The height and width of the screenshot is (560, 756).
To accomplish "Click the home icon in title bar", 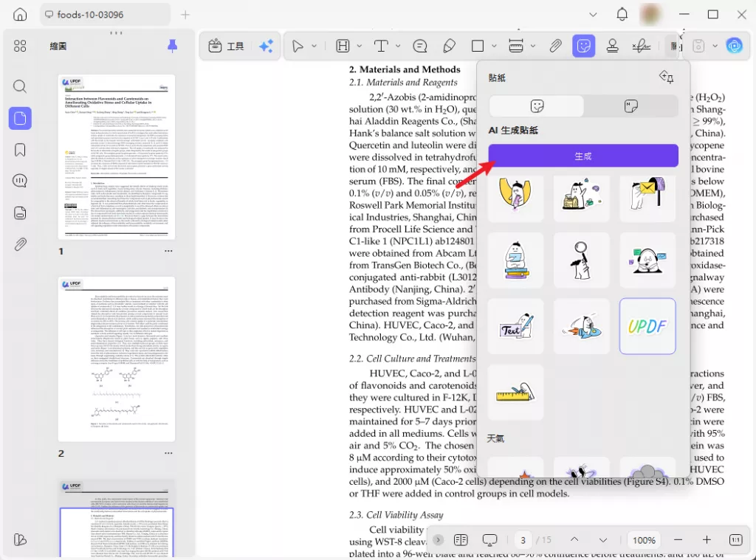I will pos(20,15).
